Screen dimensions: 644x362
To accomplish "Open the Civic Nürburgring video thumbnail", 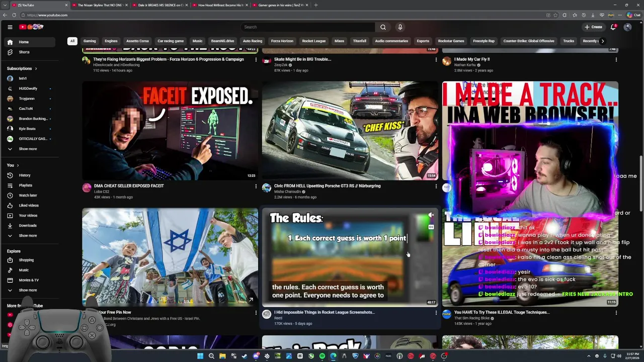I will pyautogui.click(x=350, y=131).
